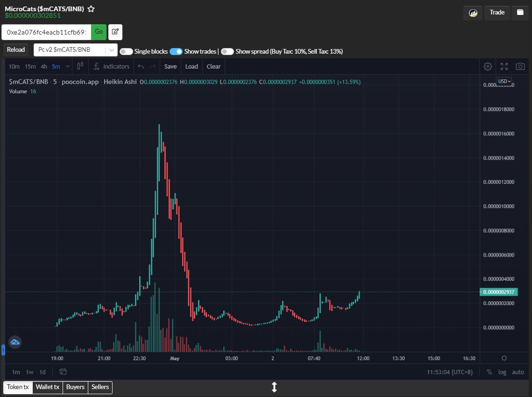Switch to the Token tx tab
This screenshot has width=532, height=397.
point(18,387)
